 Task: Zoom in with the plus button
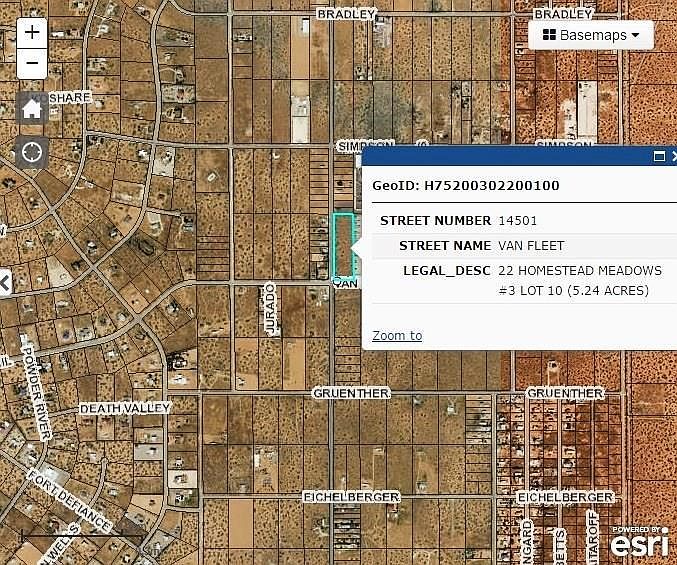32,33
